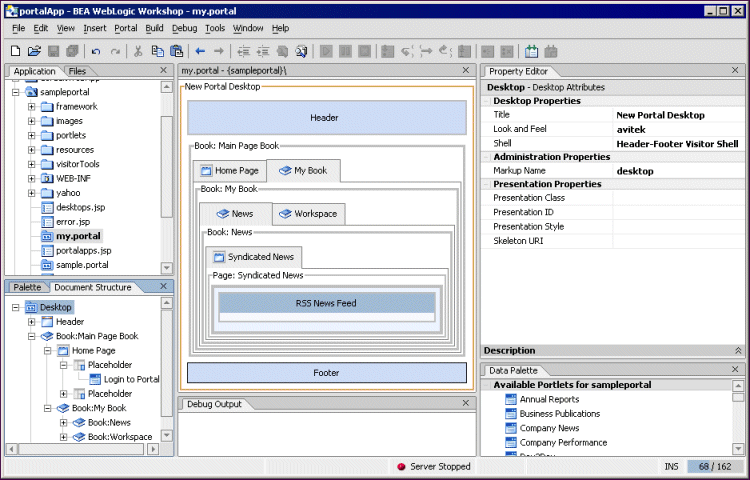Image resolution: width=750 pixels, height=480 pixels.
Task: Select Company Performance portlet
Action: pos(563,443)
